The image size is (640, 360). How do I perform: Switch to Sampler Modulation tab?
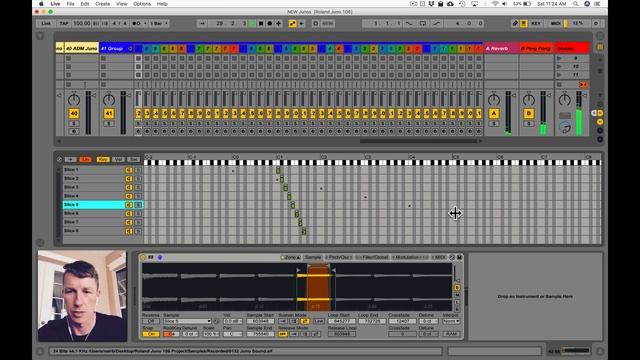click(409, 258)
